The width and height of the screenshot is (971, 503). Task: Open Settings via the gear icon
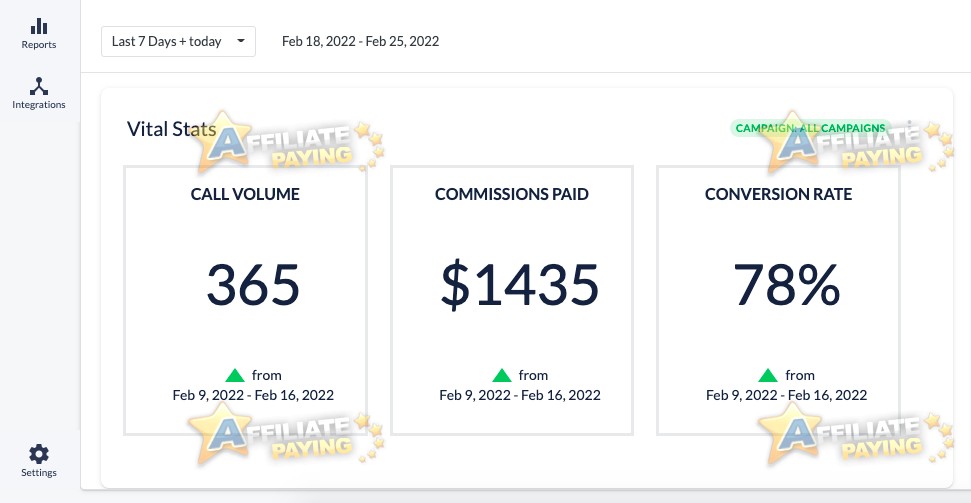pyautogui.click(x=39, y=454)
